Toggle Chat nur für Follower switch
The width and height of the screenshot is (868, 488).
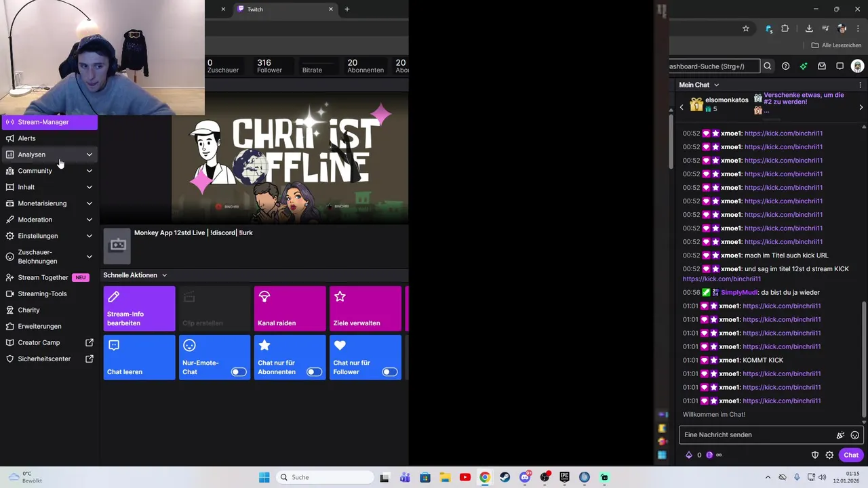pyautogui.click(x=389, y=372)
